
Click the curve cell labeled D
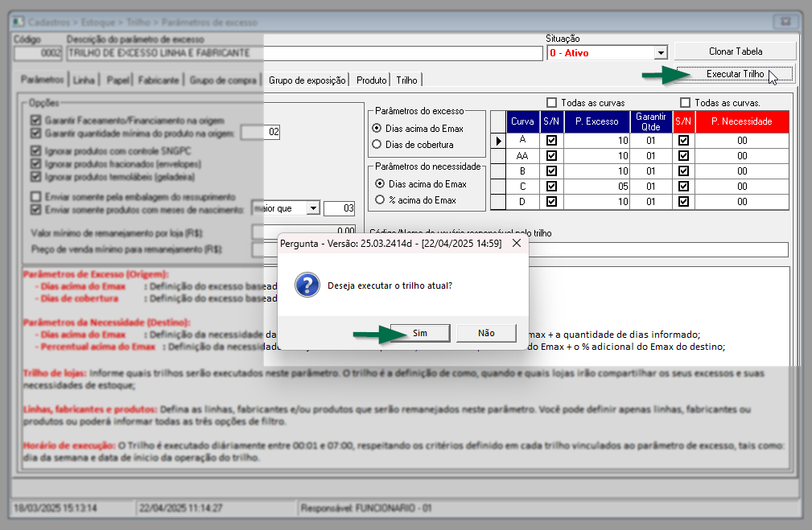click(522, 201)
